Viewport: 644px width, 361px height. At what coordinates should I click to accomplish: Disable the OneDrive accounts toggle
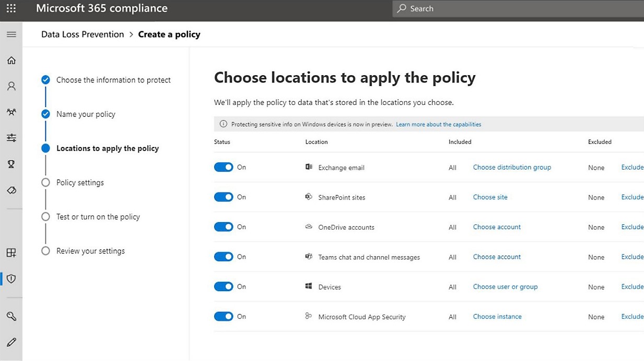tap(224, 227)
